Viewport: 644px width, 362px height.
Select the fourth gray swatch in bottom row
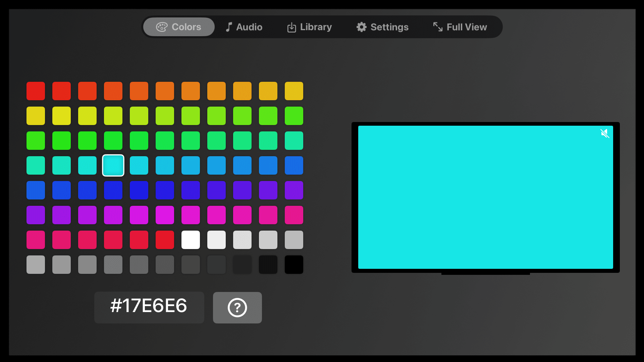click(x=113, y=264)
